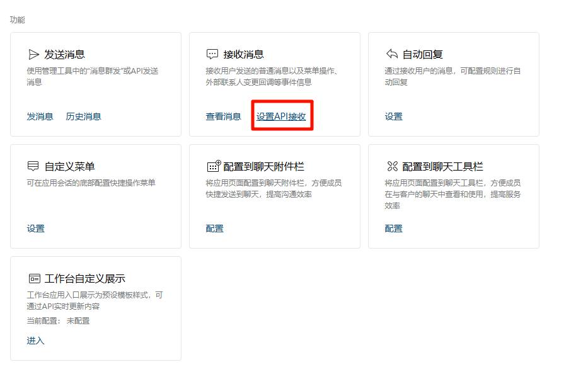Open the 查看消息 link
This screenshot has width=588, height=372.
[223, 116]
